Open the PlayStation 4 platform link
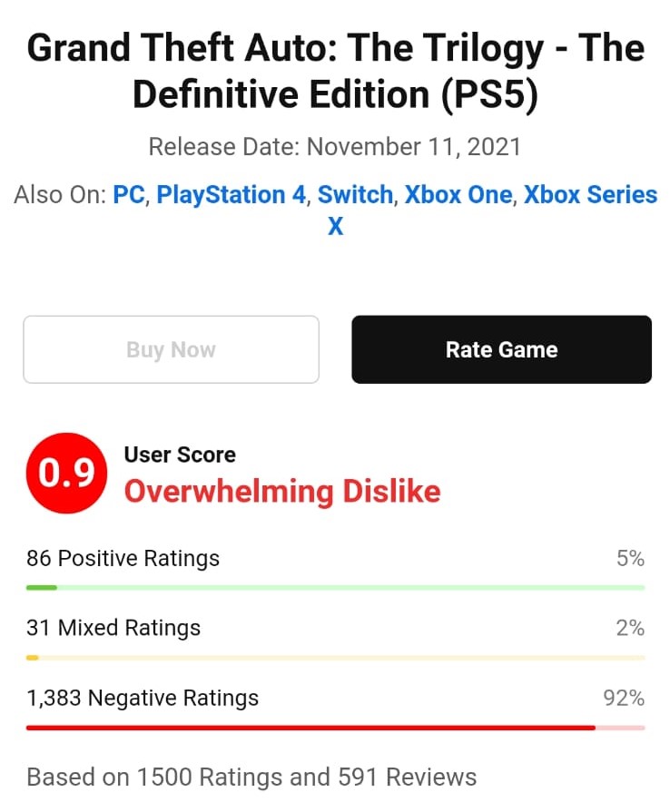This screenshot has height=812, width=670. pos(232,195)
